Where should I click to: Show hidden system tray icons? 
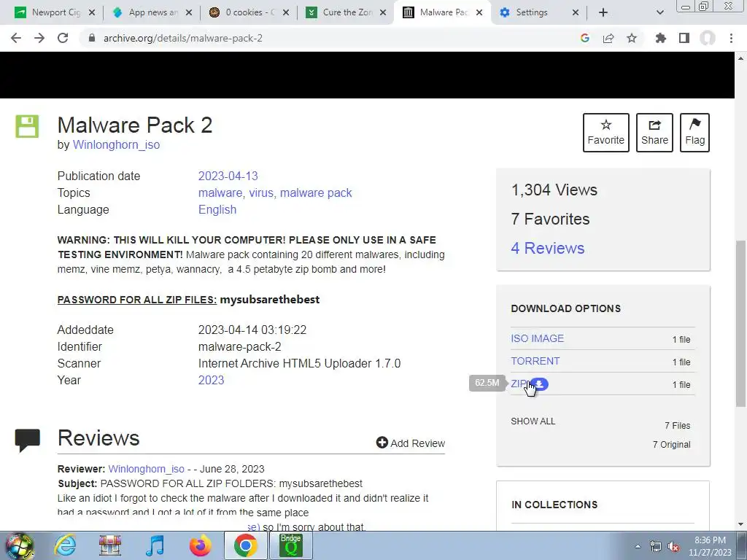click(638, 546)
